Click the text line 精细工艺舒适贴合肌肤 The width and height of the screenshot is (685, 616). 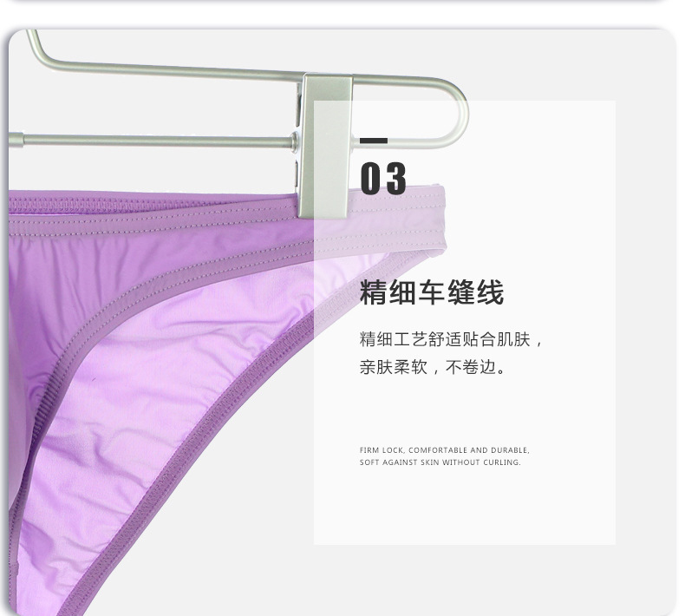(x=451, y=339)
